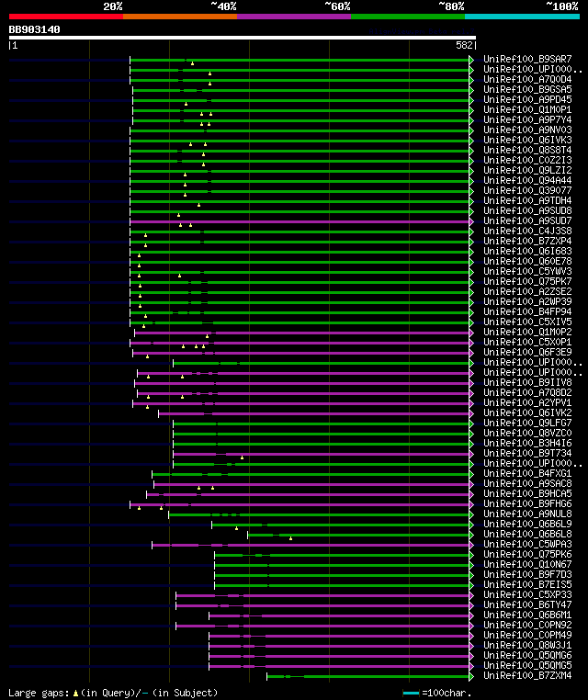Click hit name UniRef100_C5YWV3
Image resolution: width=588 pixels, height=700 pixels.
[x=527, y=271]
